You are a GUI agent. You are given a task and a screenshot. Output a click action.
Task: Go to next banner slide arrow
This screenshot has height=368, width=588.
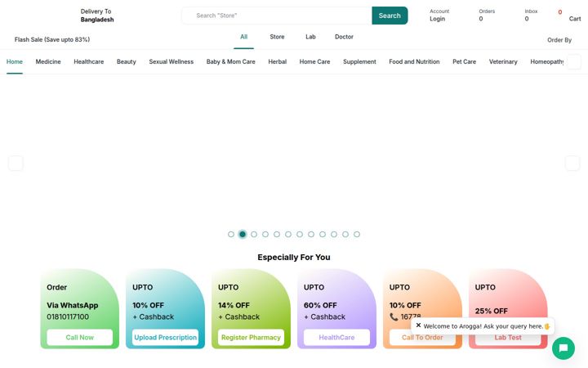[x=572, y=163]
